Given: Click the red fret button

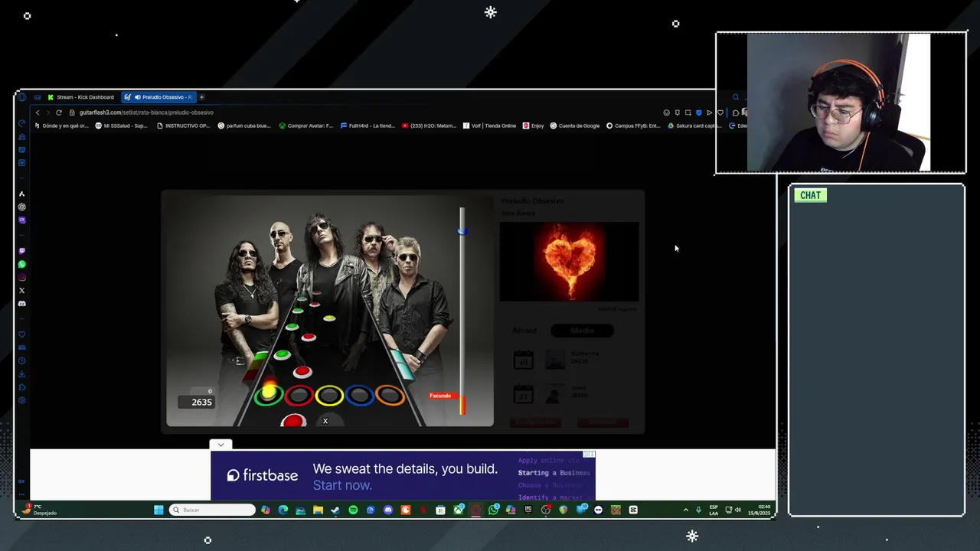Looking at the screenshot, I should pos(299,395).
